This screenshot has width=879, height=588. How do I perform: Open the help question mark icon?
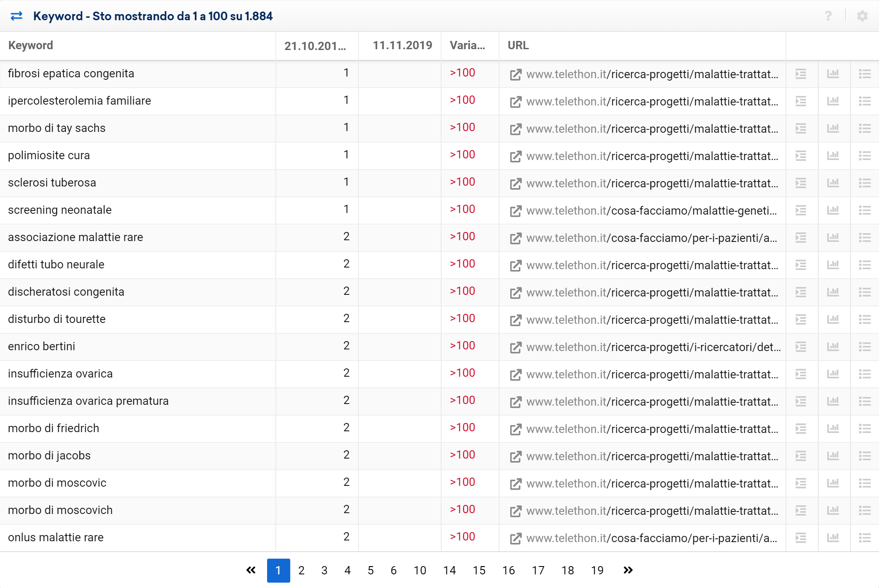[828, 16]
